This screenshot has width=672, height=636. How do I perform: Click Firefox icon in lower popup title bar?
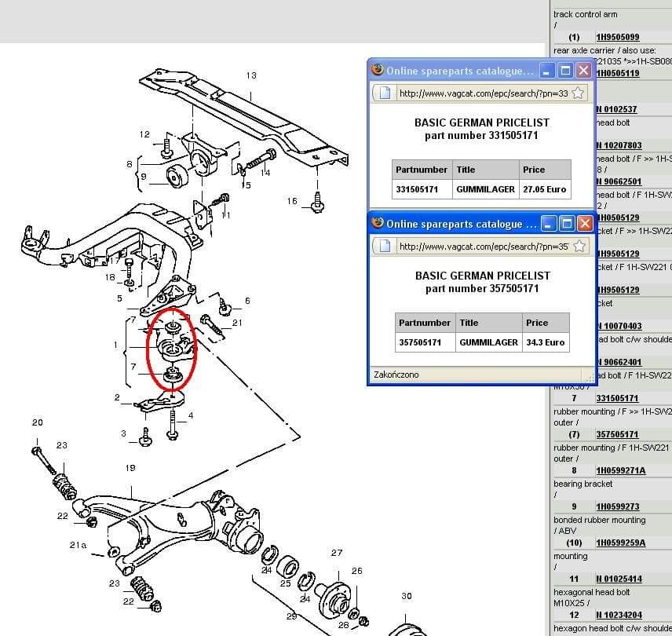(377, 224)
